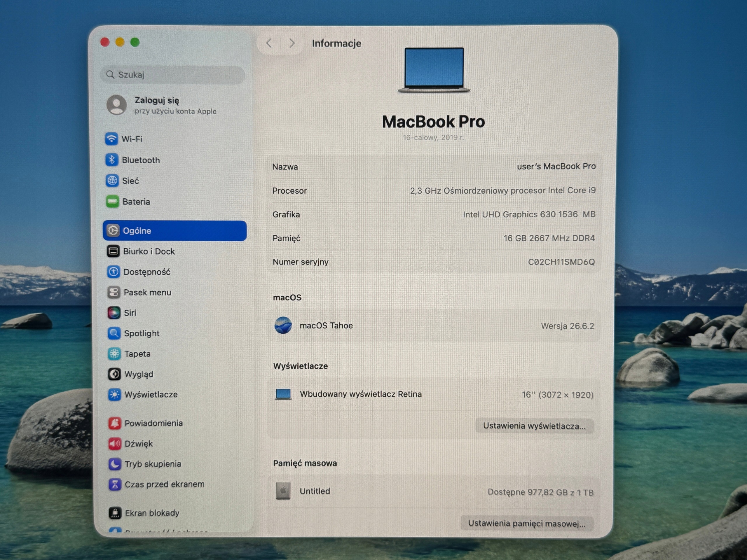
Task: Click the Powiadomienia bell icon
Action: click(x=115, y=423)
